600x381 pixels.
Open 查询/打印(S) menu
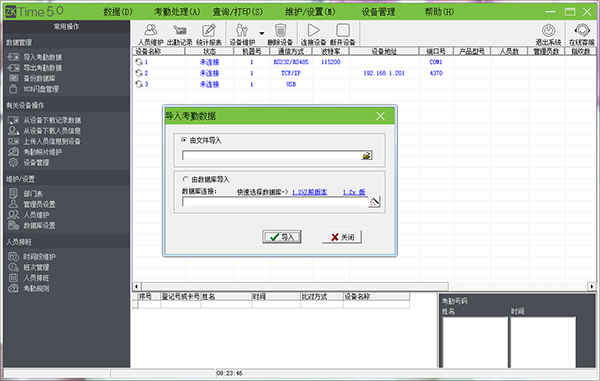click(238, 12)
